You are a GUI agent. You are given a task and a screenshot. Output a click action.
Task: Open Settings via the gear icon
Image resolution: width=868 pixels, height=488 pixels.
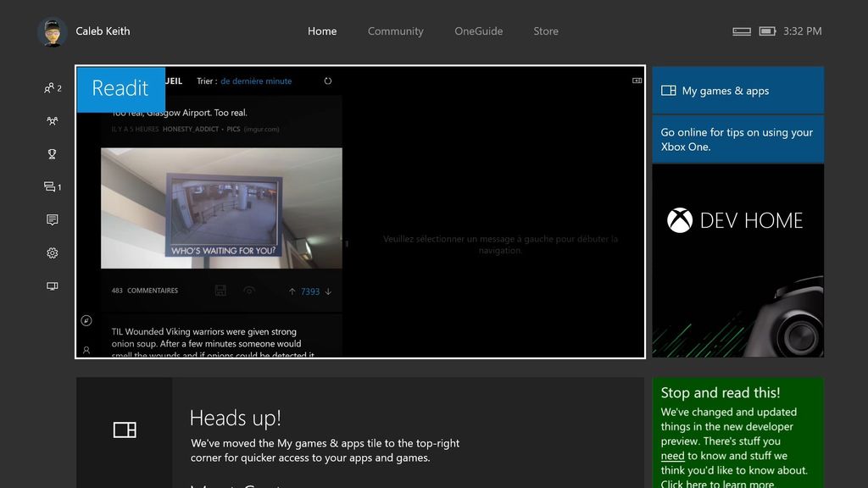pos(52,252)
